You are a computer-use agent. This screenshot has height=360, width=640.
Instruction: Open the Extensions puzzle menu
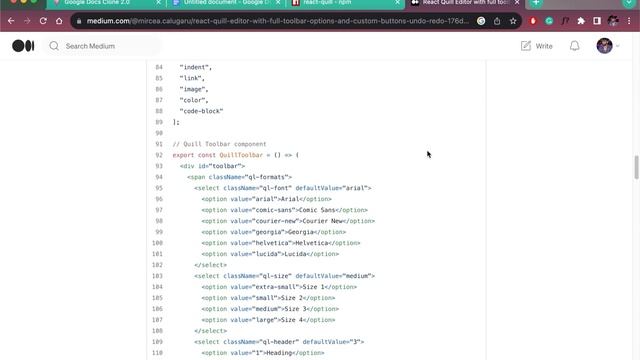coord(581,21)
